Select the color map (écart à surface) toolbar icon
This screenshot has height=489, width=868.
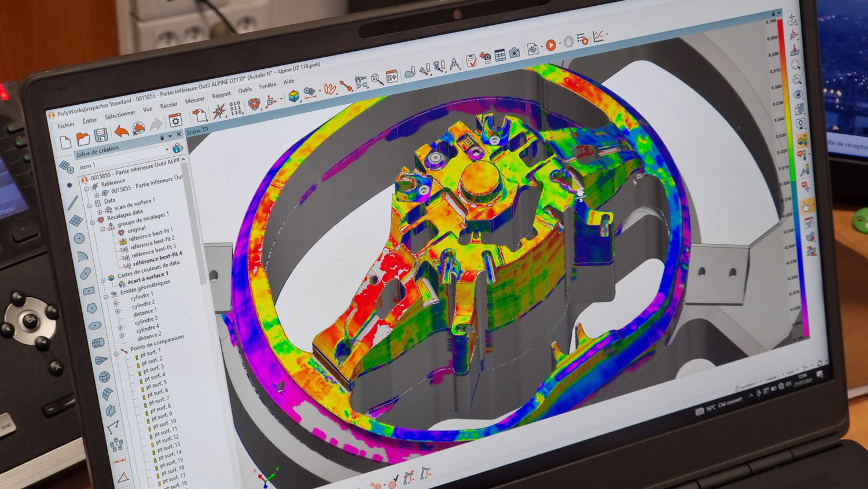click(294, 96)
